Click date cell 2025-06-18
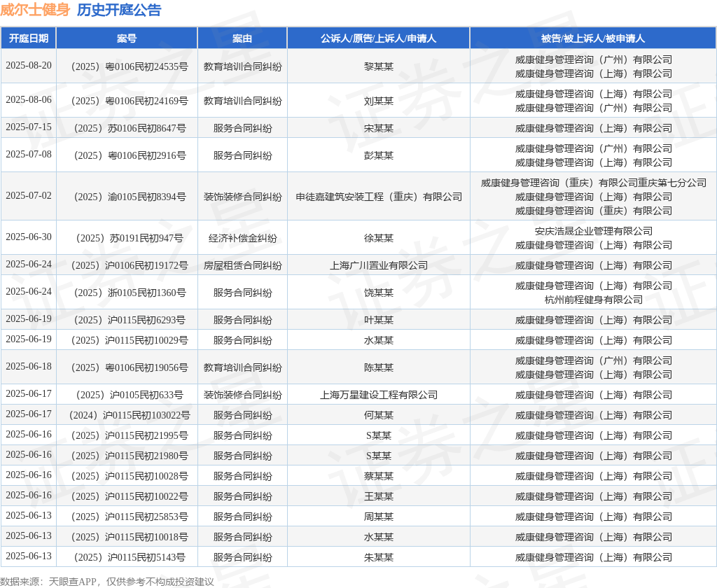This screenshot has width=717, height=588. pyautogui.click(x=28, y=367)
